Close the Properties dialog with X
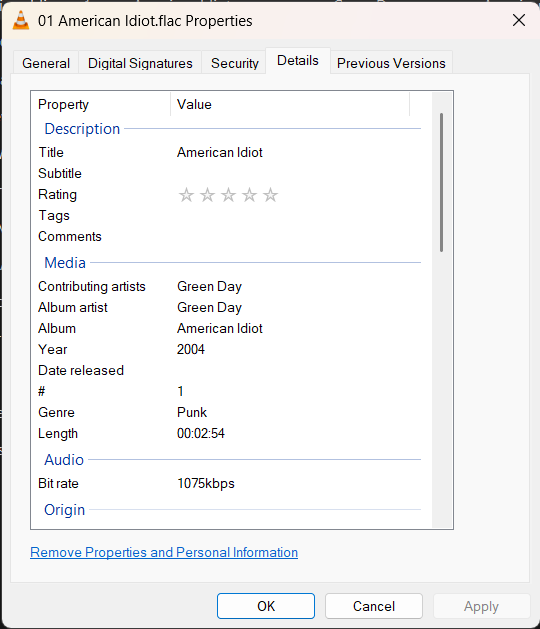This screenshot has width=540, height=629. [x=519, y=20]
